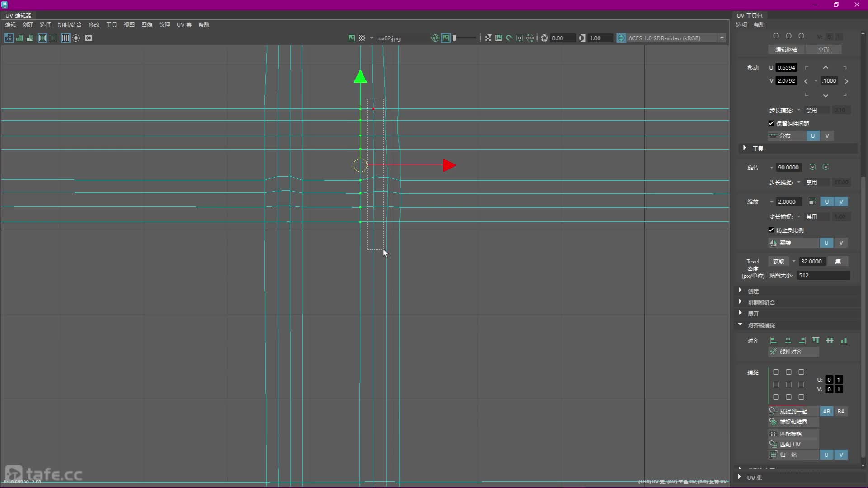Viewport: 868px width, 488px height.
Task: Toggle the checkered tile display icon
Action: click(x=362, y=38)
